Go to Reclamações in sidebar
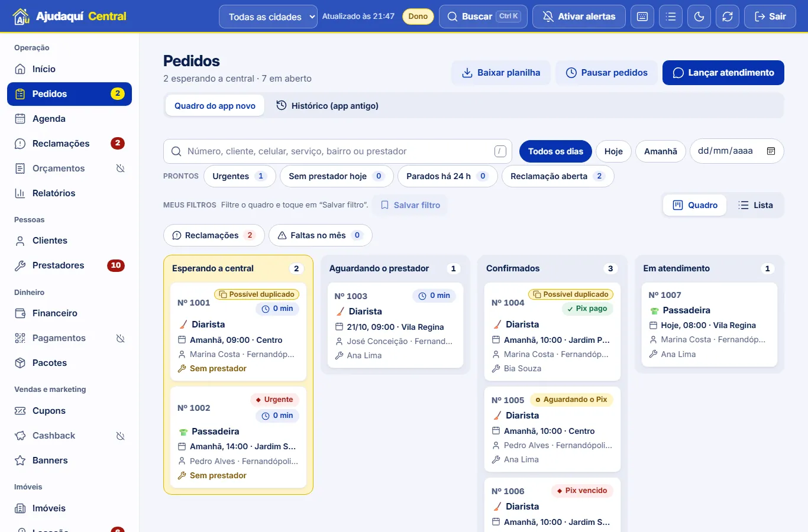 (69, 144)
